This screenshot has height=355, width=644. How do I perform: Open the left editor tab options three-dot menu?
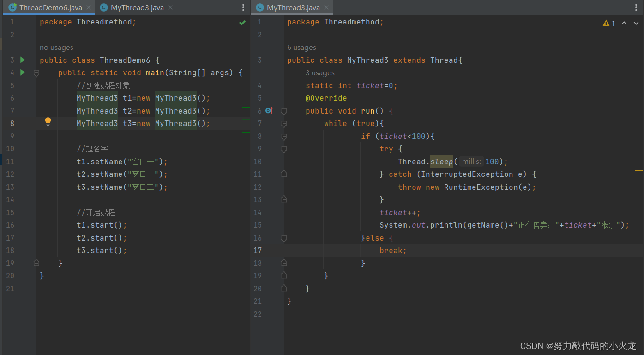243,7
